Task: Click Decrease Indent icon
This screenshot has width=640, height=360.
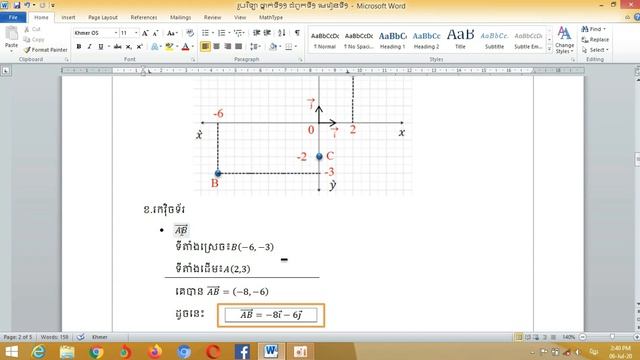Action: [x=256, y=33]
